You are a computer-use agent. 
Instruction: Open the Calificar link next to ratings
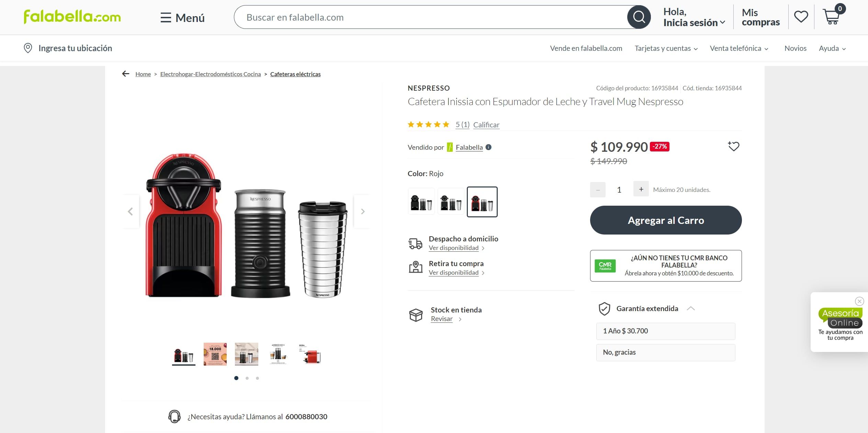coord(486,125)
